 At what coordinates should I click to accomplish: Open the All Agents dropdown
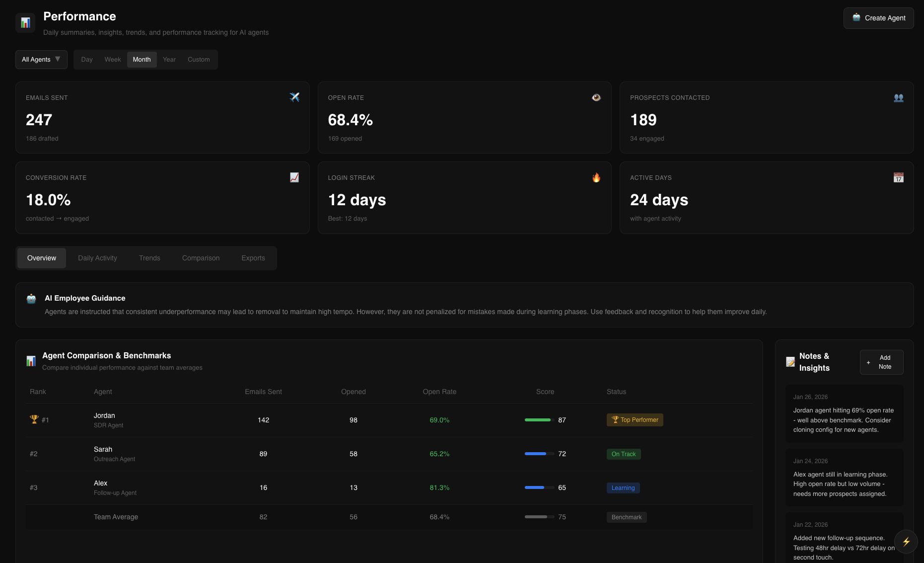tap(41, 59)
